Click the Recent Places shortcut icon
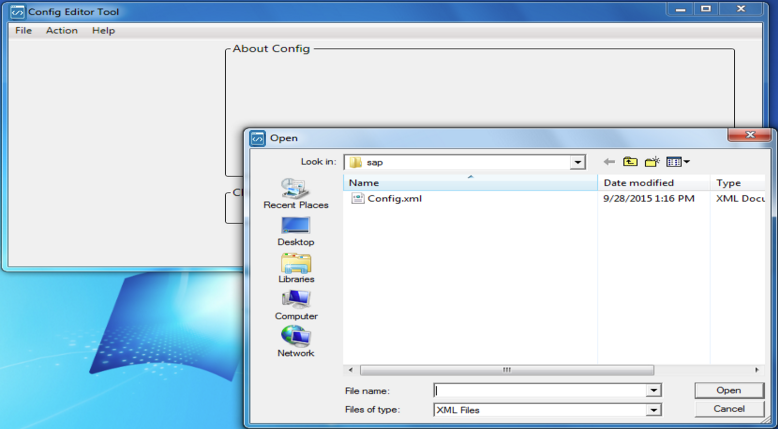778x429 pixels. pos(295,189)
